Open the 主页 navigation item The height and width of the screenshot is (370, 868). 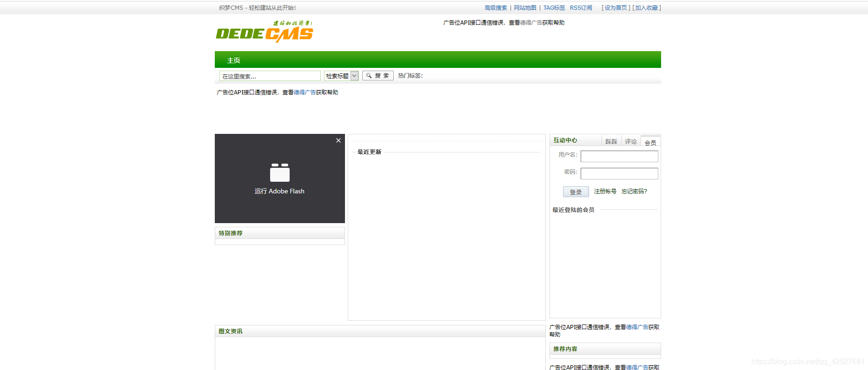point(233,60)
